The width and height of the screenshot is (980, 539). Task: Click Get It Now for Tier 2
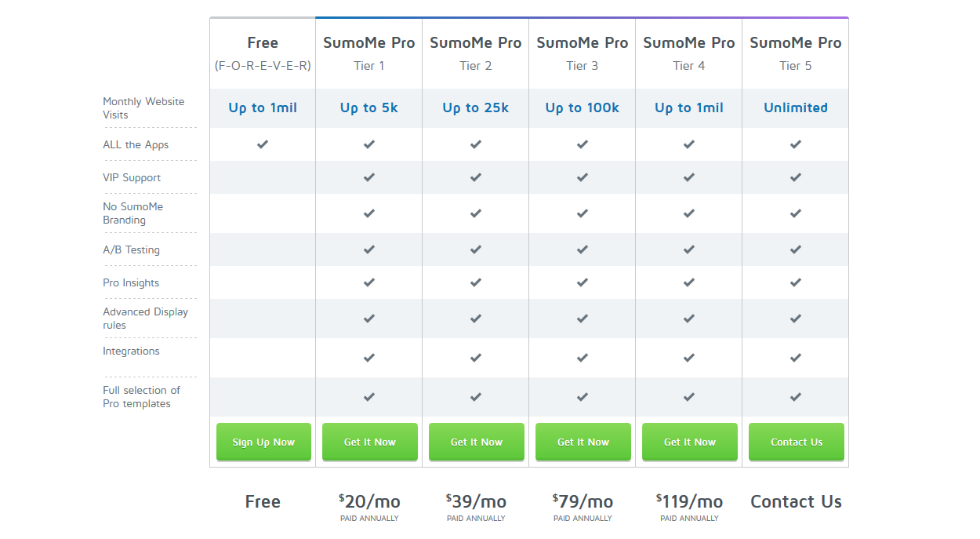pyautogui.click(x=476, y=442)
